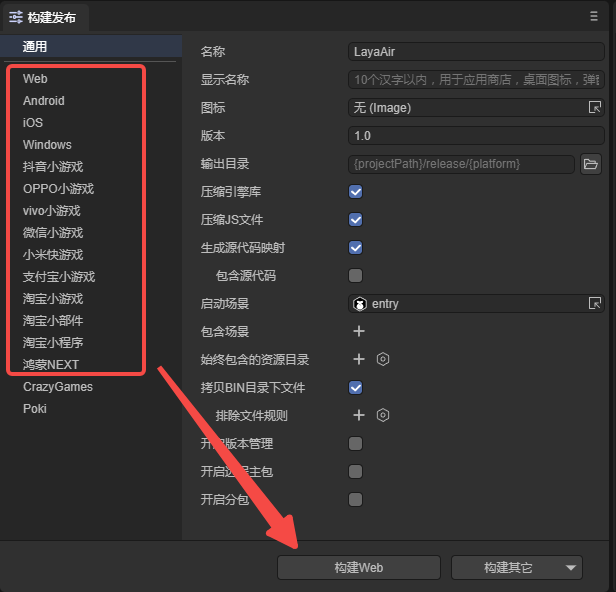Click the 开启分包 label
Screen dimensions: 616x592
(225, 500)
